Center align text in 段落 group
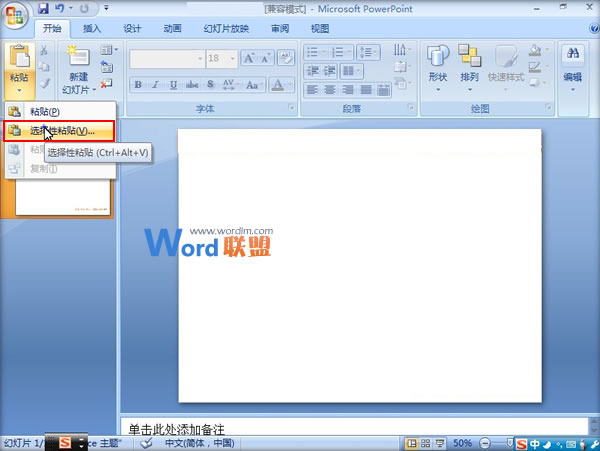This screenshot has width=600, height=451. [330, 90]
